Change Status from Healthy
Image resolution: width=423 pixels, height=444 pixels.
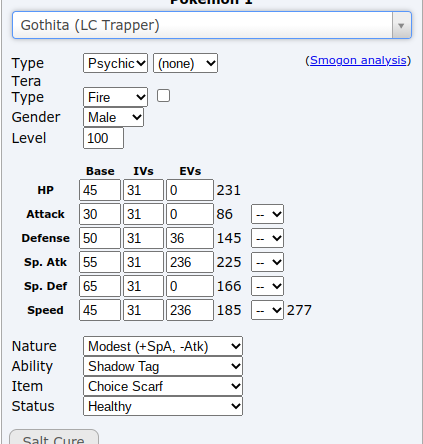click(x=163, y=406)
